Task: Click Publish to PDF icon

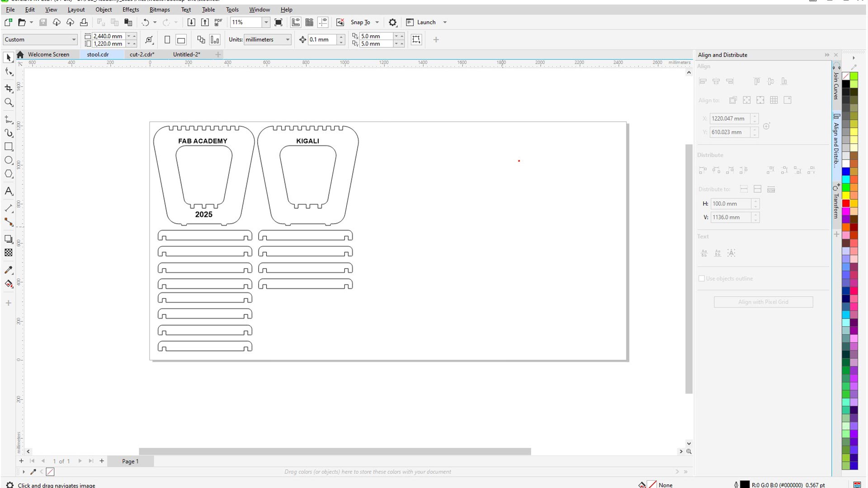Action: point(218,22)
